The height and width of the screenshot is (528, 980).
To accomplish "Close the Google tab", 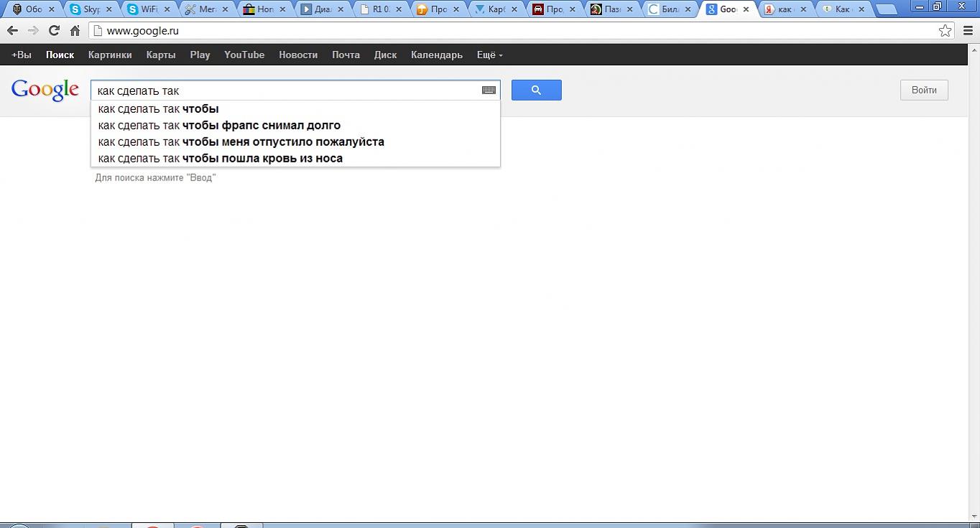I will click(746, 9).
